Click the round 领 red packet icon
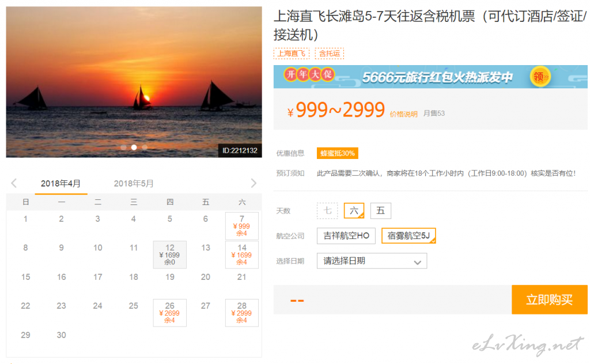The image size is (590, 364). click(x=539, y=77)
